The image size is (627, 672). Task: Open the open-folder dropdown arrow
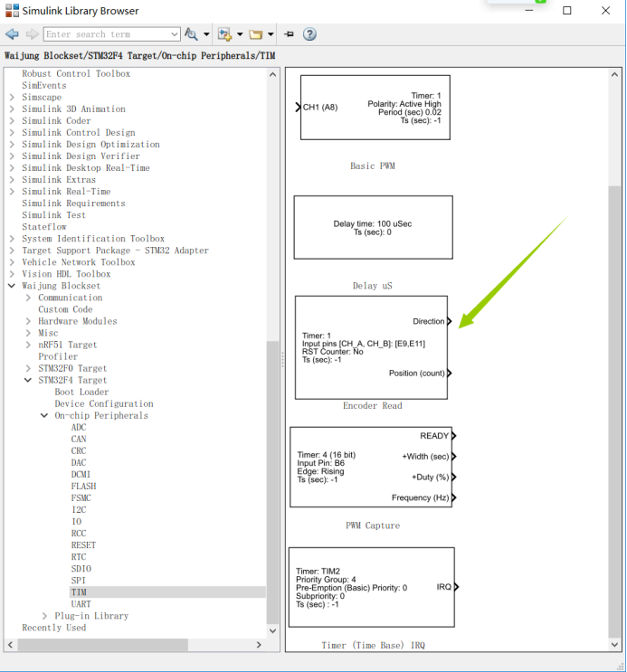point(271,34)
